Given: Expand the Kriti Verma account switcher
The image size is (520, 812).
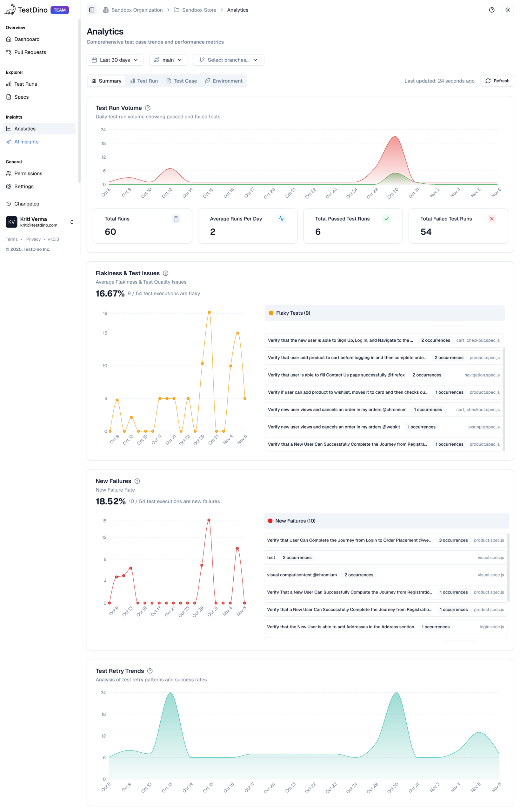Looking at the screenshot, I should 71,222.
